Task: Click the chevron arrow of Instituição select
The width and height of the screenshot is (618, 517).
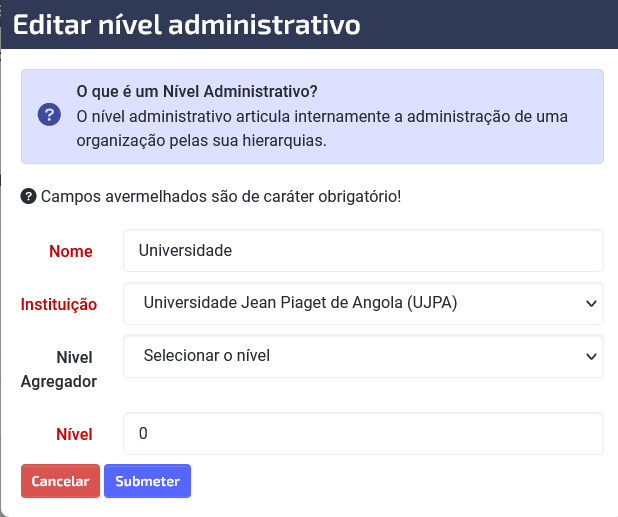Action: [x=591, y=304]
